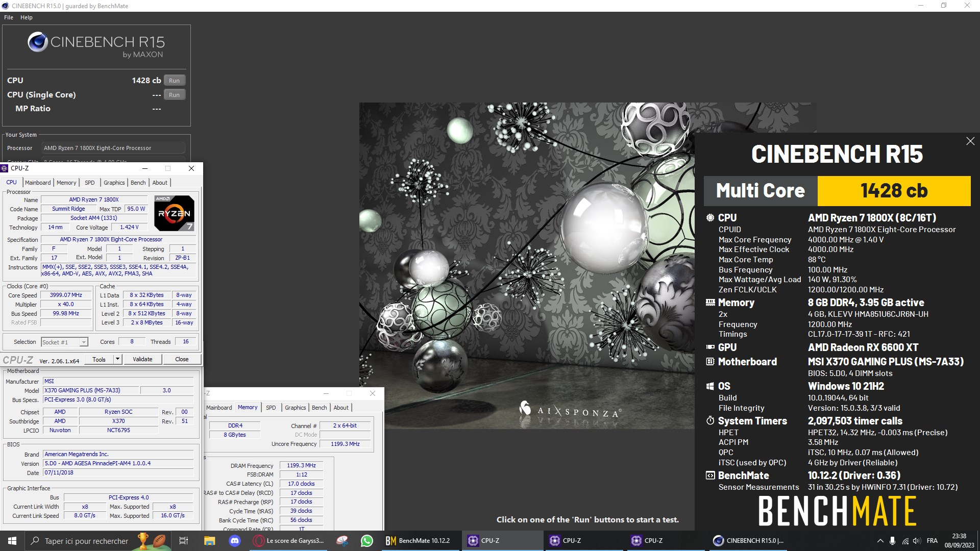Click the DRAM Frequency value 1199.3 MHz
The width and height of the screenshot is (980, 551).
301,466
